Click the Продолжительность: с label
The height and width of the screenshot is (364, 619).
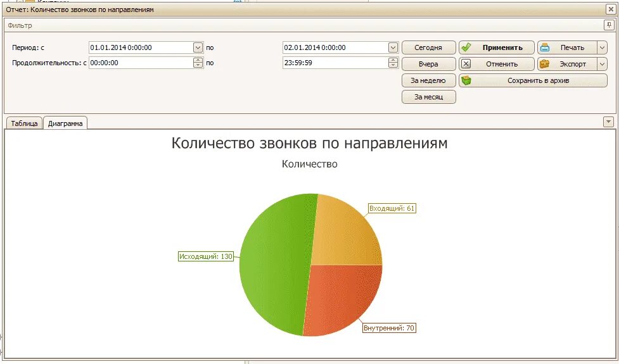pos(49,63)
